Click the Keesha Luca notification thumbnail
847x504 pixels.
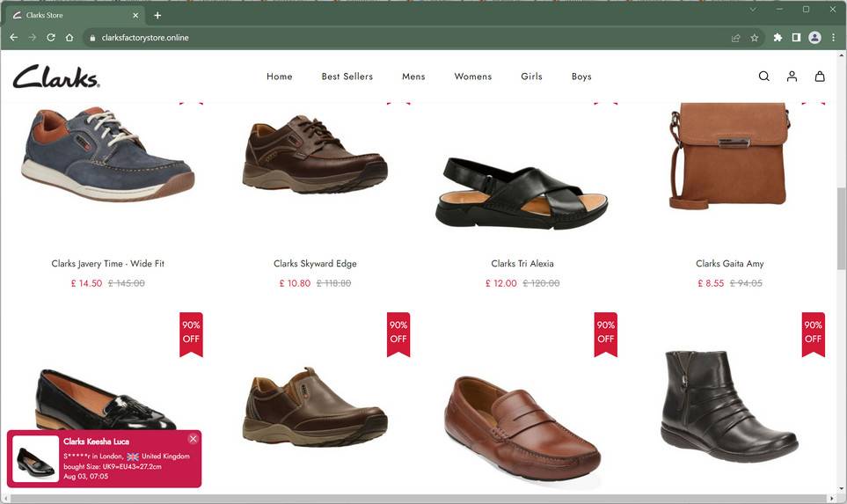pyautogui.click(x=36, y=458)
